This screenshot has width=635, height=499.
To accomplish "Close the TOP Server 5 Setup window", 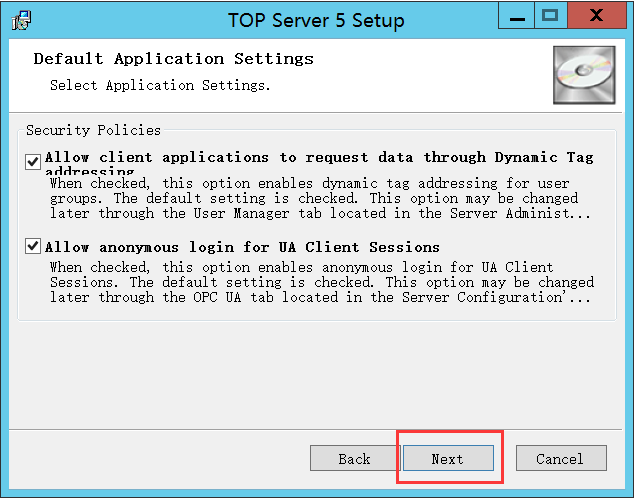I will pyautogui.click(x=597, y=15).
